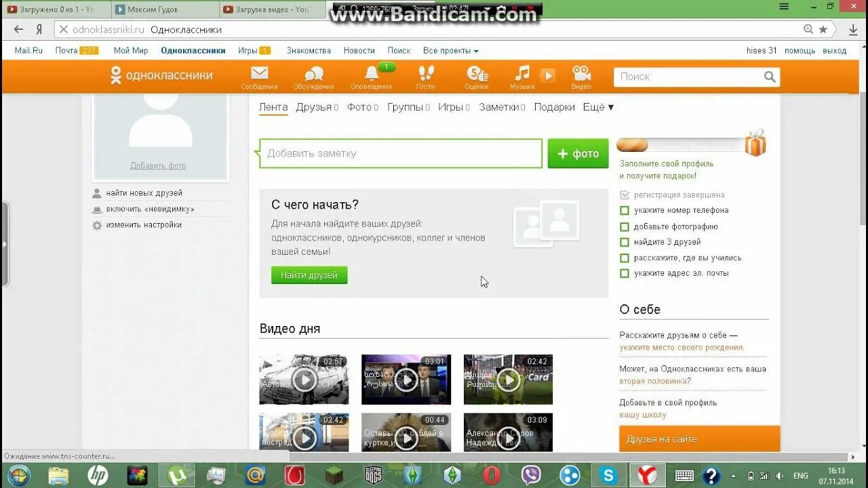Viewport: 868px width, 488px height.
Task: Play the 03:01 video thumbnail
Action: pyautogui.click(x=406, y=380)
